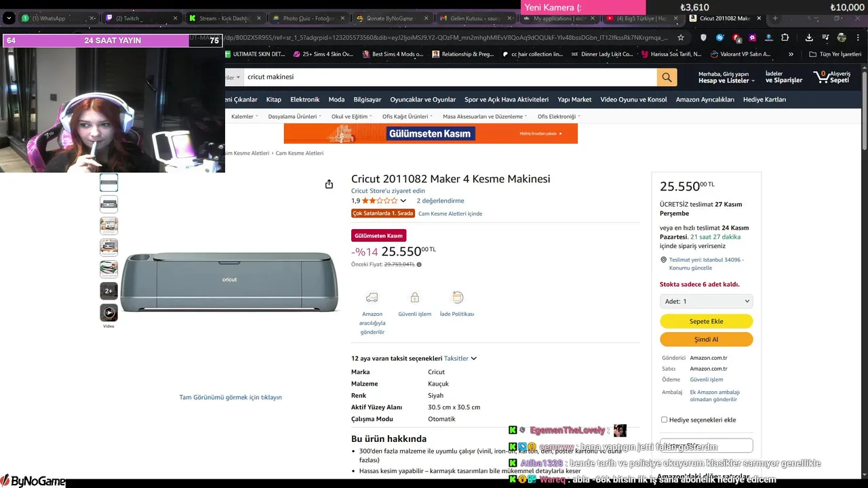Open the Adet quantity dropdown
Viewport: 868px width, 488px height.
706,301
